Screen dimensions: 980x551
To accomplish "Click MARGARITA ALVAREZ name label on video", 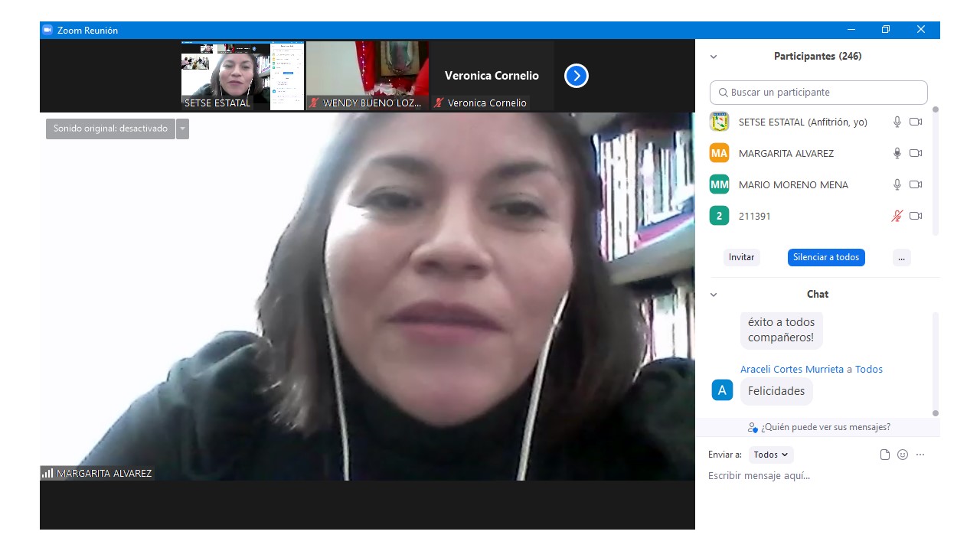I will (x=104, y=474).
